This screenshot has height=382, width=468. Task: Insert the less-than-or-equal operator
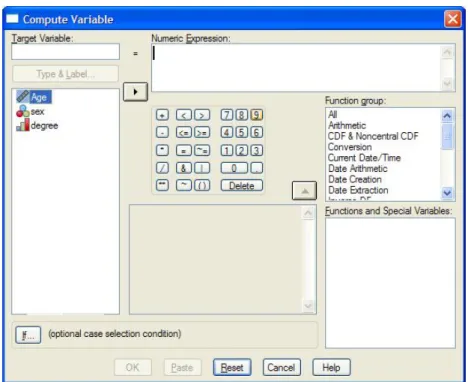(184, 133)
